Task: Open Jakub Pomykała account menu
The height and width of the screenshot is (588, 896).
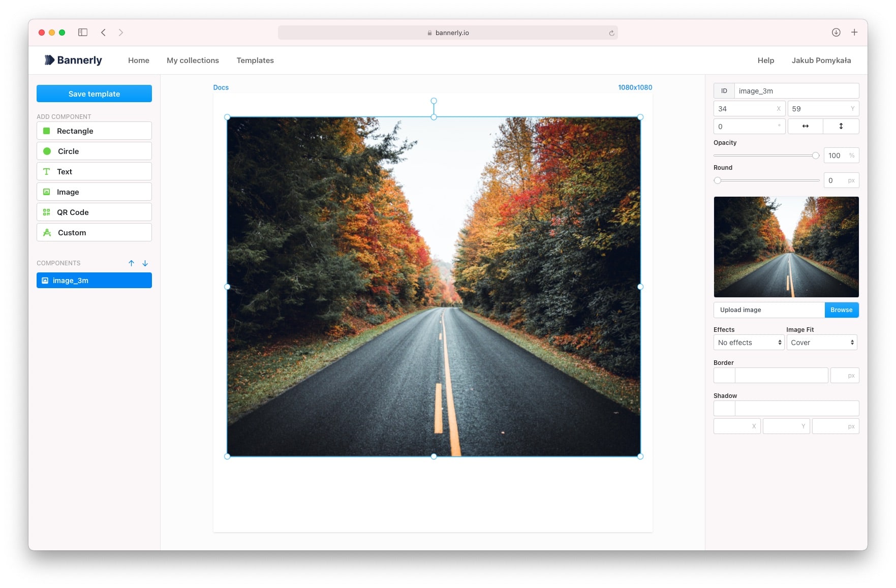Action: click(821, 60)
